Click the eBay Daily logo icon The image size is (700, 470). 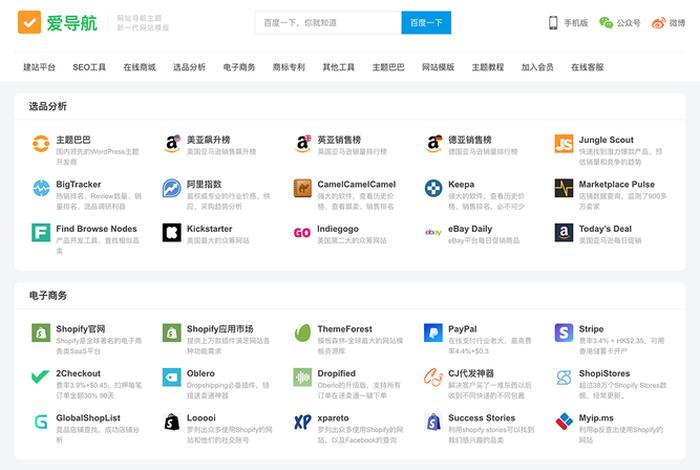433,232
